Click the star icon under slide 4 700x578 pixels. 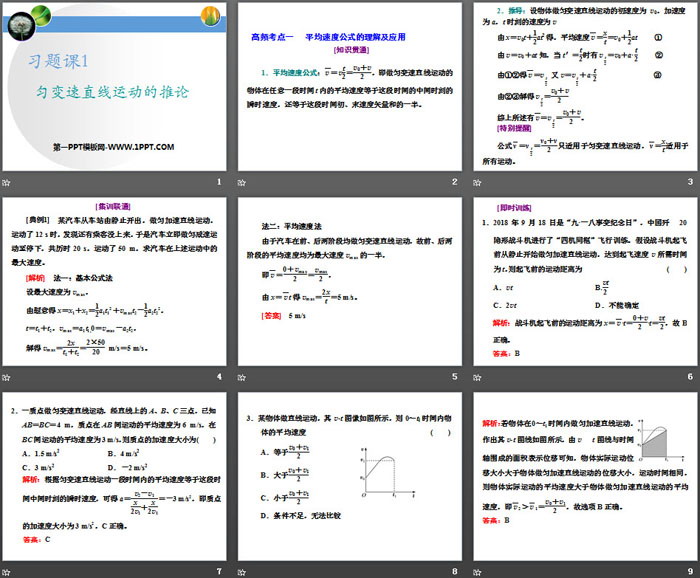point(6,377)
